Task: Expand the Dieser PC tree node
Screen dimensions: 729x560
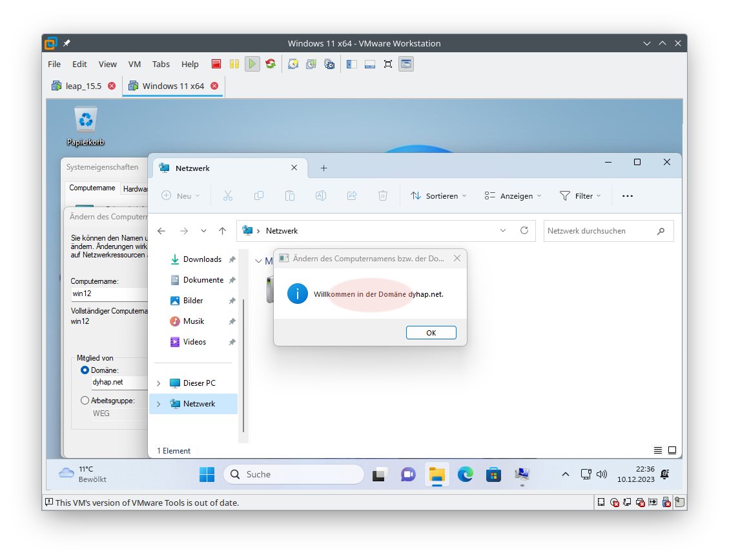Action: tap(159, 383)
